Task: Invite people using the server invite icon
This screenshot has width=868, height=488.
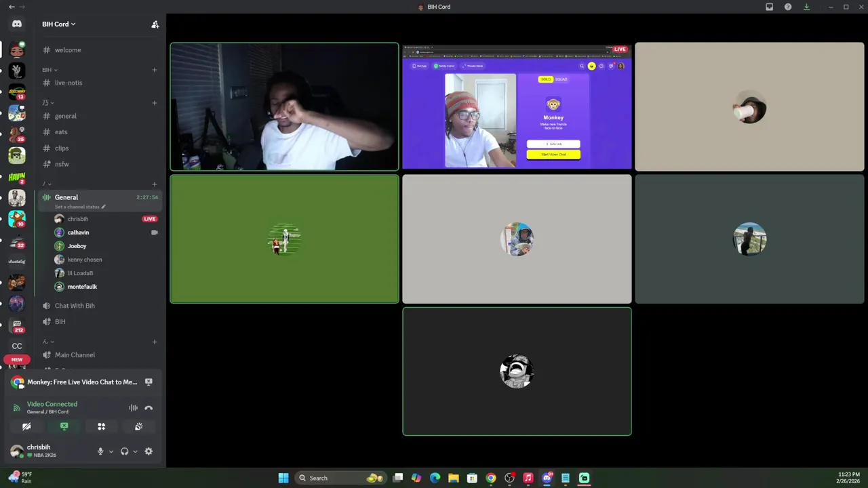Action: [155, 24]
